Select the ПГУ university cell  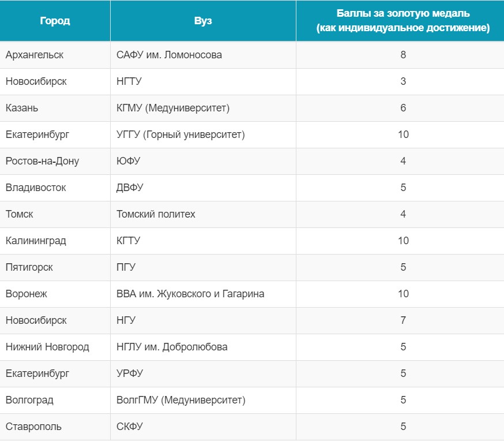tap(203, 267)
